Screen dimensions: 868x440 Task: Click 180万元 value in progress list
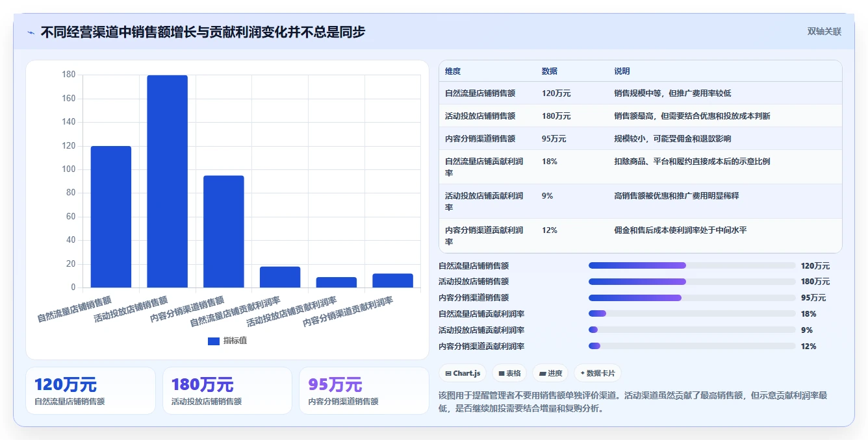815,282
